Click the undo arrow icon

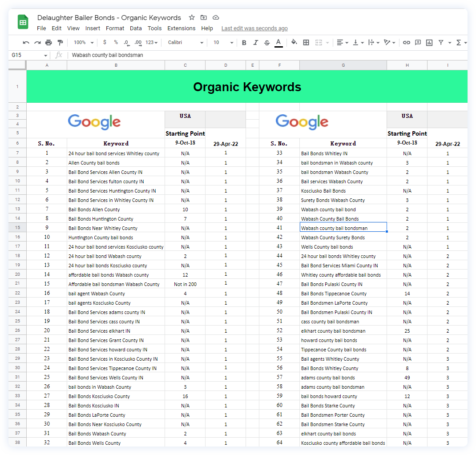tap(25, 42)
